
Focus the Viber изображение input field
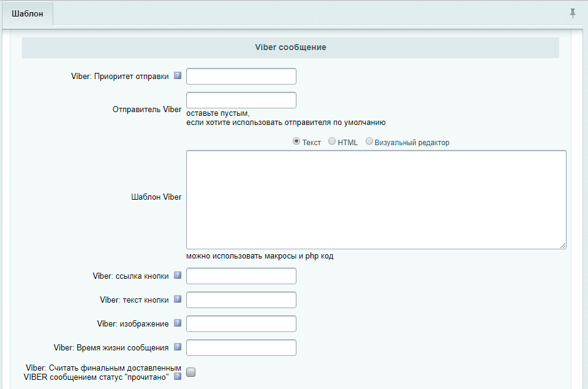click(x=241, y=324)
